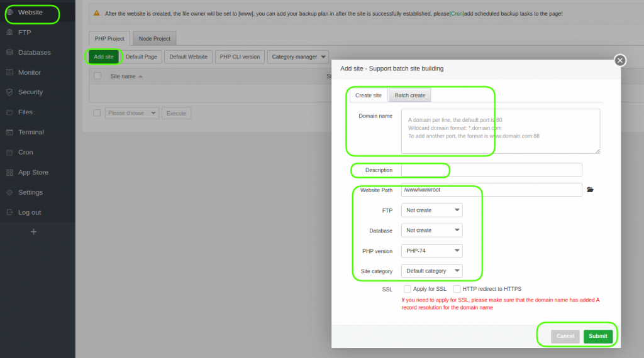Open App Store grid icon
Screen dimensions: 644x358
point(9,172)
